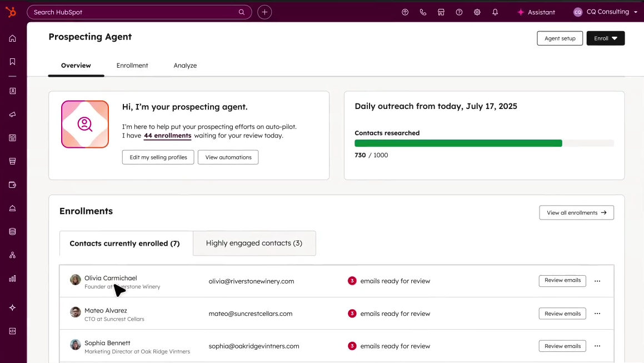The image size is (644, 363).
Task: Open the Enroll dropdown button
Action: coord(606,38)
